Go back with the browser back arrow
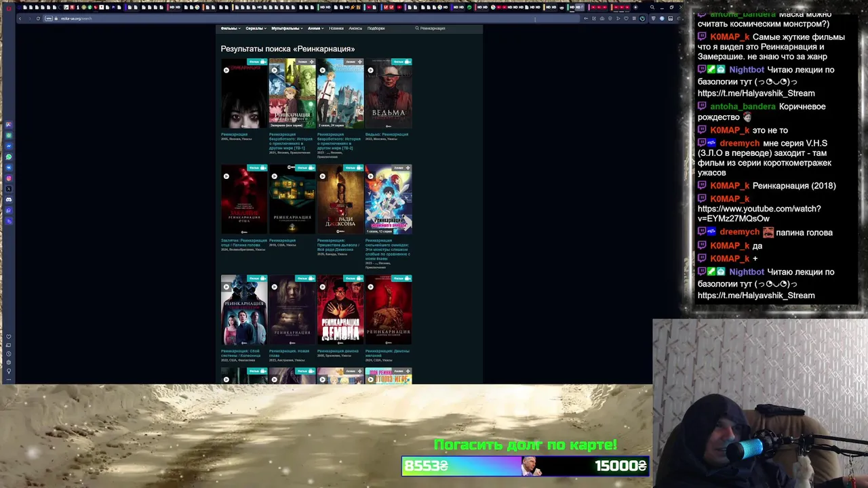Image resolution: width=868 pixels, height=488 pixels. 20,18
